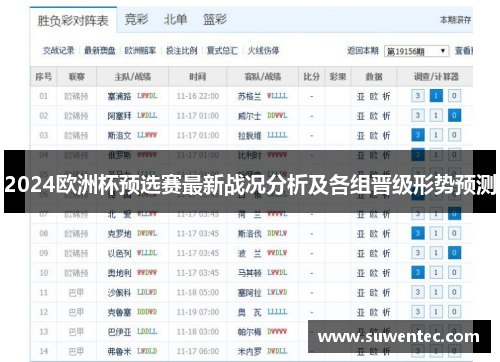
Task: Toggle pick 3 for row 11 沙佩科
Action: pyautogui.click(x=418, y=292)
